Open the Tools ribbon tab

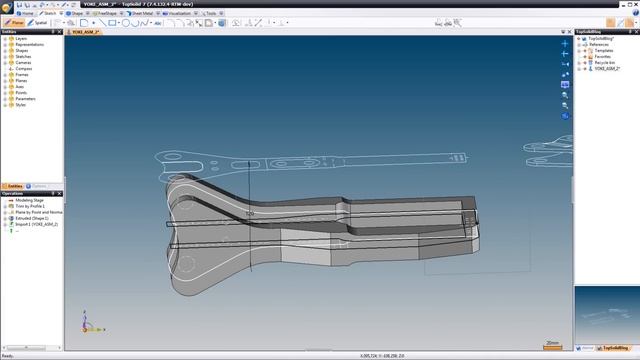(209, 13)
